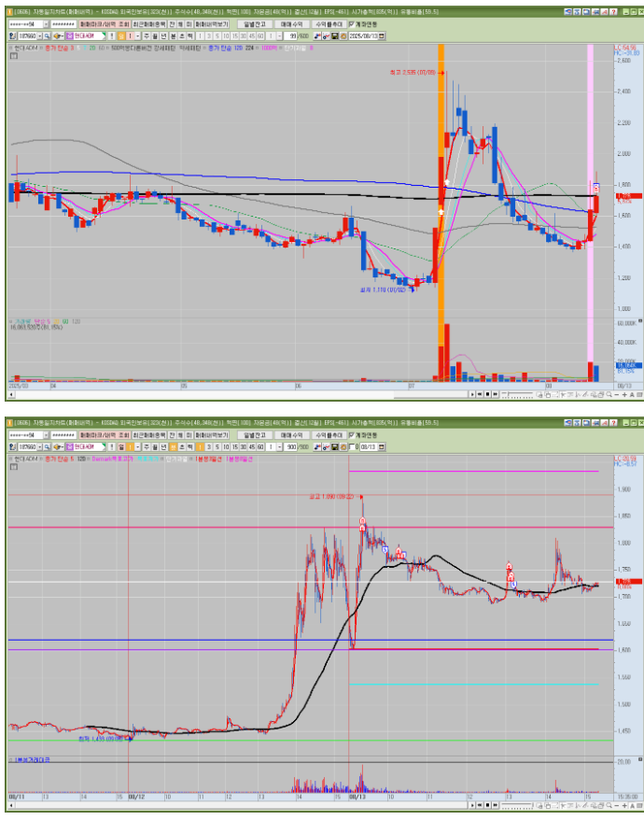Image resolution: width=644 pixels, height=820 pixels.
Task: Click the stop button in top chart window
Action: pyautogui.click(x=488, y=394)
